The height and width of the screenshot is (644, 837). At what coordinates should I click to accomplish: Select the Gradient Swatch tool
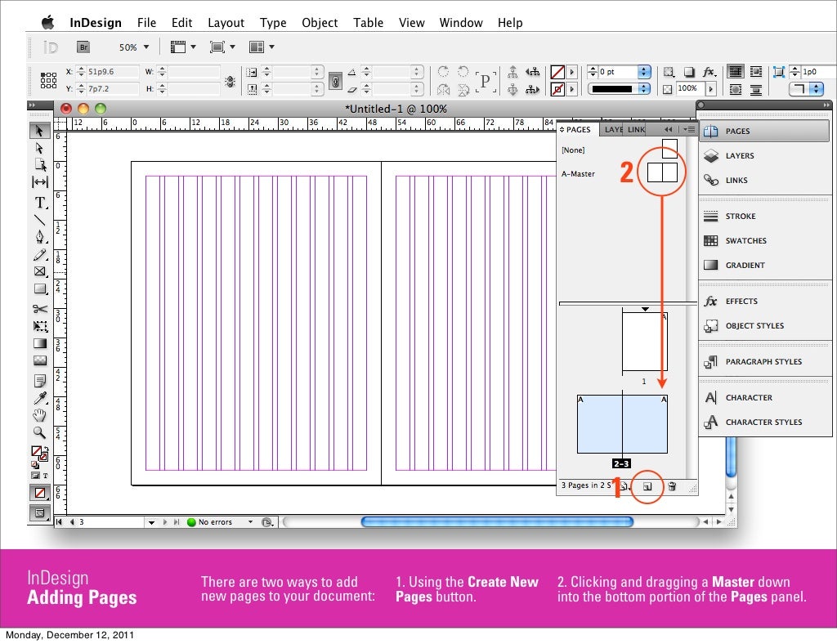point(40,343)
